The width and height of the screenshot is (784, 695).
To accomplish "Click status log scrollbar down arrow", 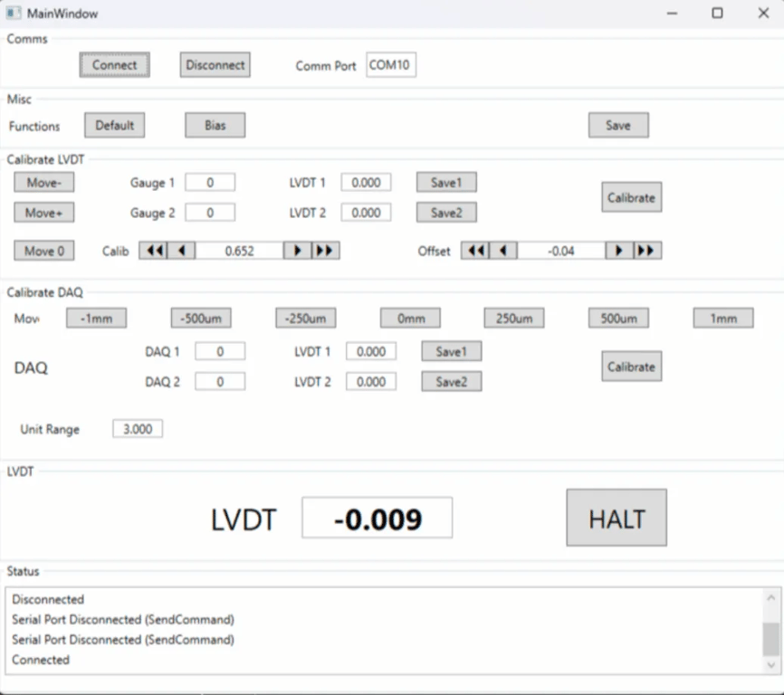I will point(771,664).
